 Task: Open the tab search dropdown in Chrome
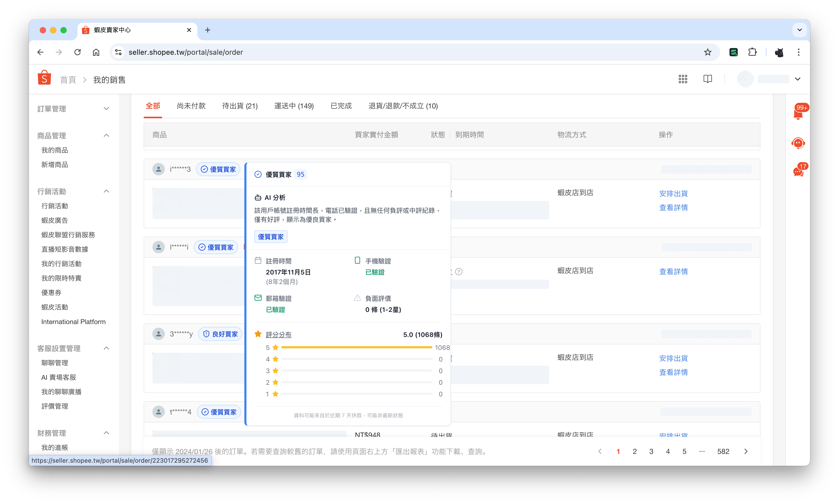(799, 30)
